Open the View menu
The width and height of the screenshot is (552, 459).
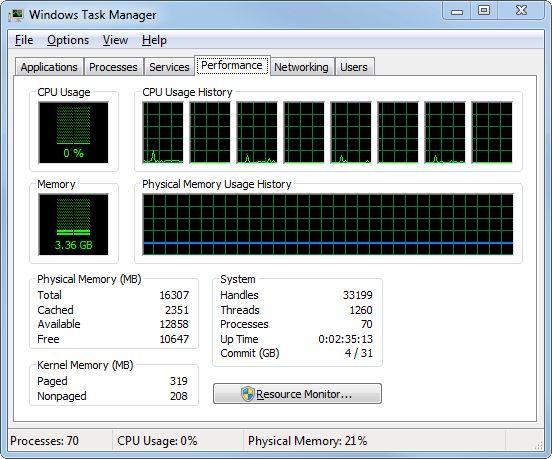[x=115, y=40]
